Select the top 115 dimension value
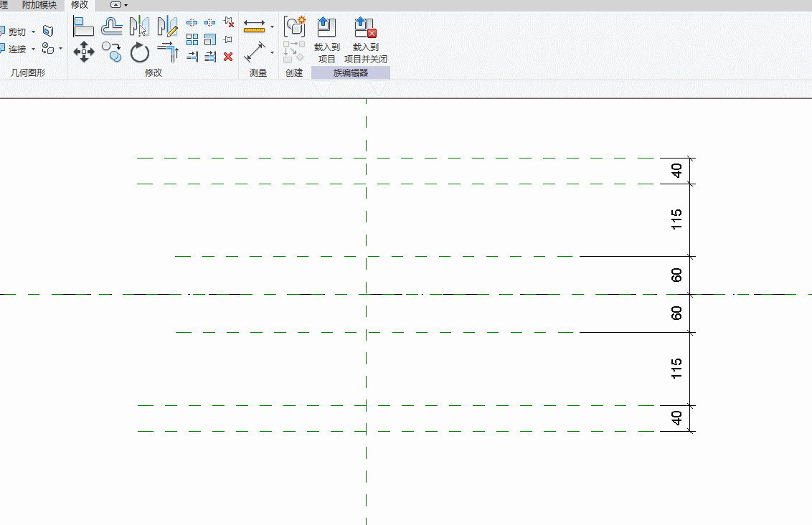812x525 pixels. tap(676, 219)
